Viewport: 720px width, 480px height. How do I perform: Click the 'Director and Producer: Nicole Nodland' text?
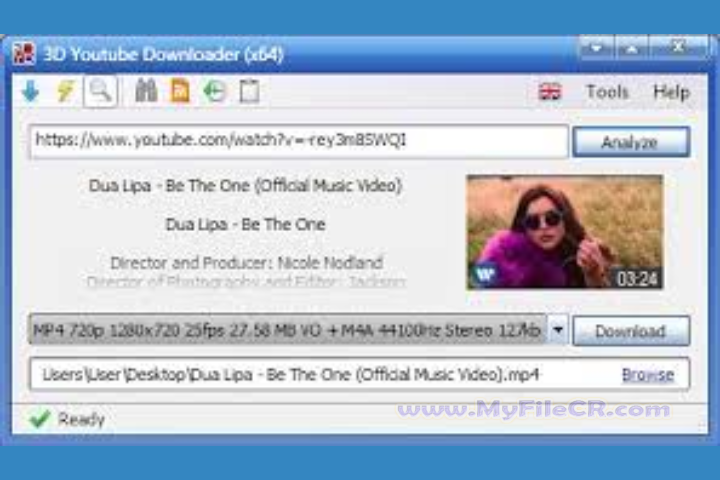click(247, 263)
